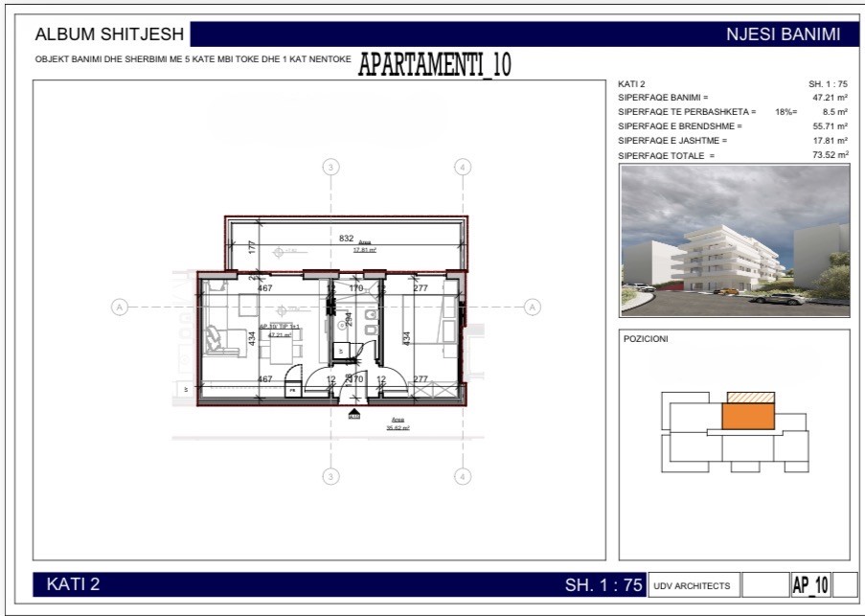Click the top grid bubble numbered 4
The height and width of the screenshot is (616, 865).
(463, 167)
